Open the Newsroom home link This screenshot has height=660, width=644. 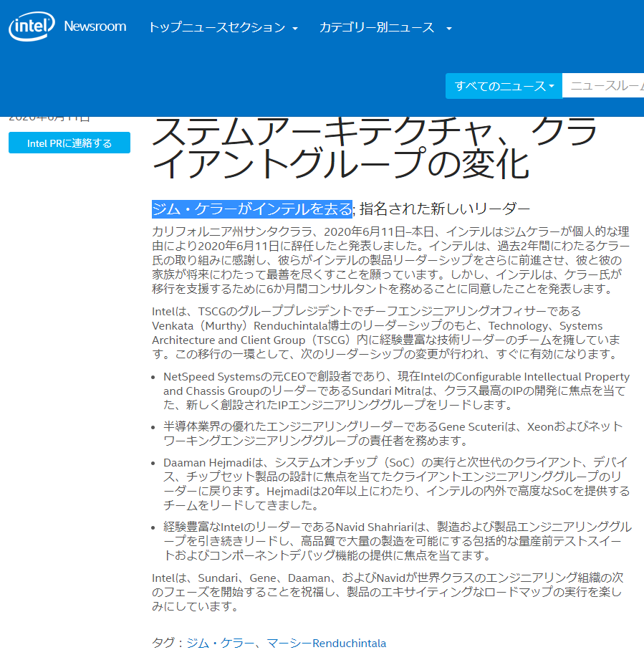click(95, 27)
